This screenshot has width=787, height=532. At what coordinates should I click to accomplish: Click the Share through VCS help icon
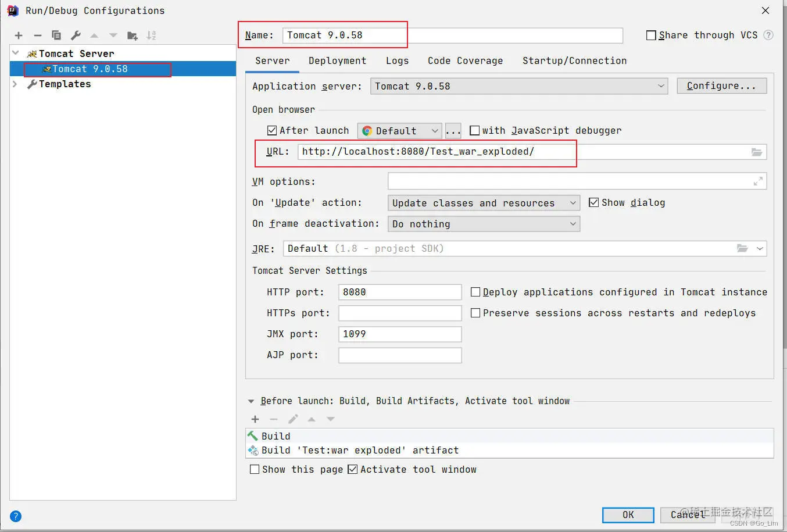tap(768, 35)
